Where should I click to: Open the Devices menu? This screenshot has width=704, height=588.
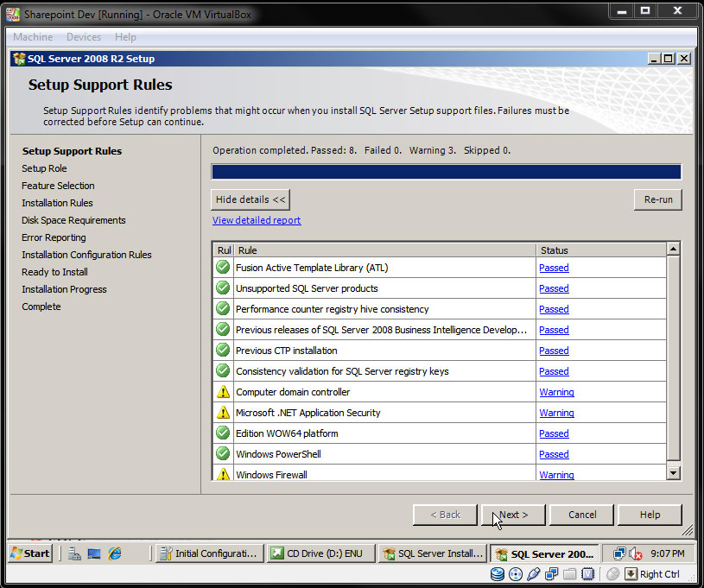[x=84, y=37]
